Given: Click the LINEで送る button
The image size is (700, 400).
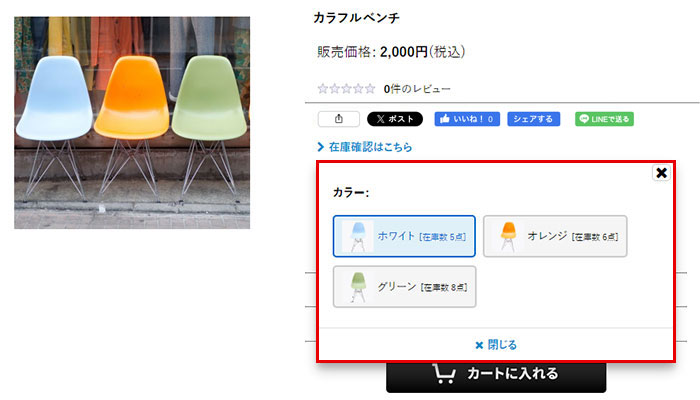Looking at the screenshot, I should coord(604,119).
